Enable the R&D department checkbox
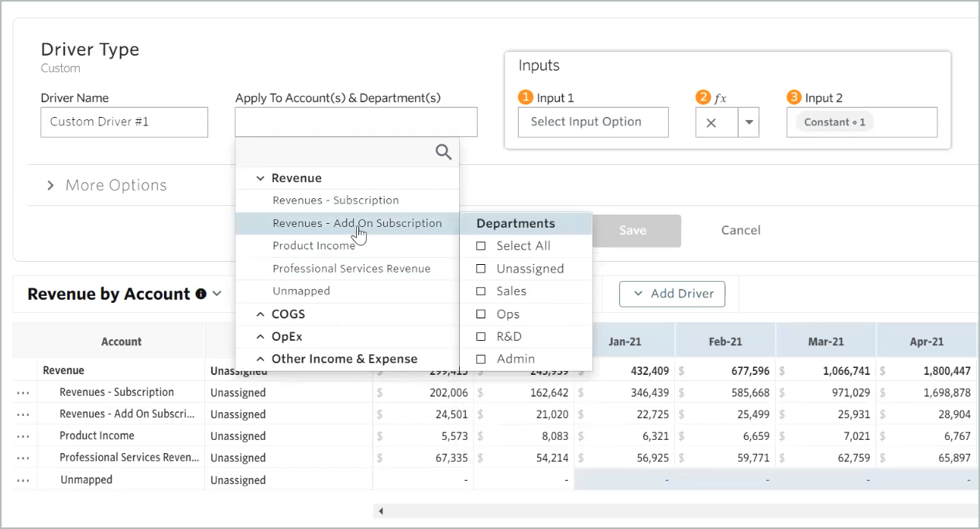The width and height of the screenshot is (980, 529). (x=481, y=337)
